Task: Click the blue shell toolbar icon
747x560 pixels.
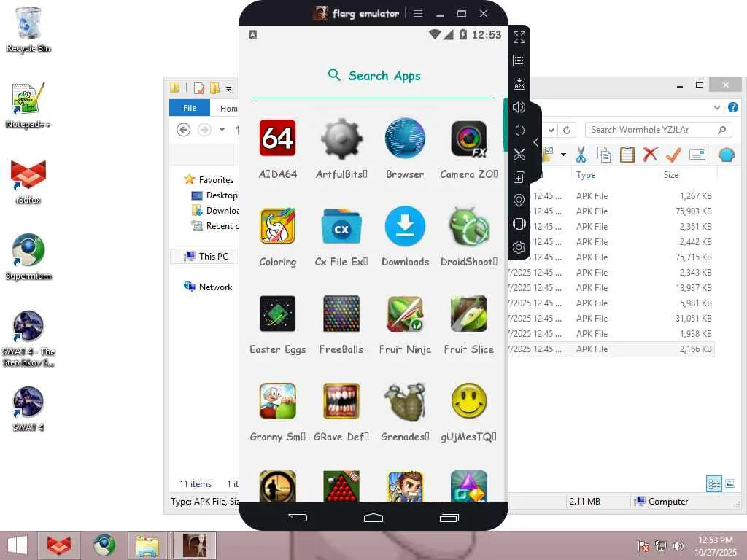Action: tap(727, 155)
